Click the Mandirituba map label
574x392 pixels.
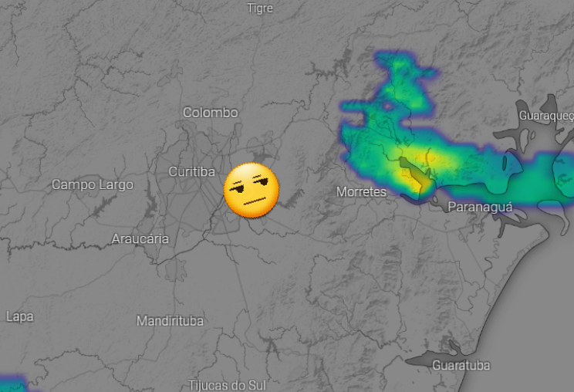pyautogui.click(x=170, y=321)
